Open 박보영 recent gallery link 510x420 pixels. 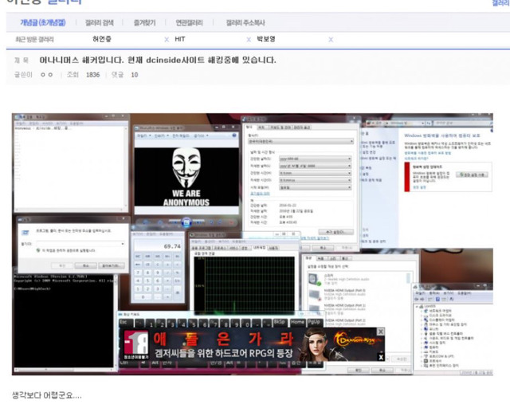tap(266, 39)
